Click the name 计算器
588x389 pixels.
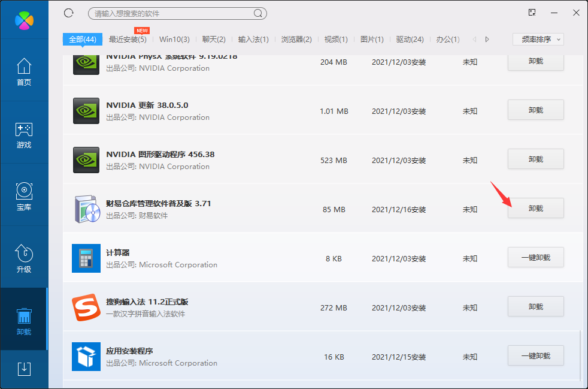click(118, 253)
